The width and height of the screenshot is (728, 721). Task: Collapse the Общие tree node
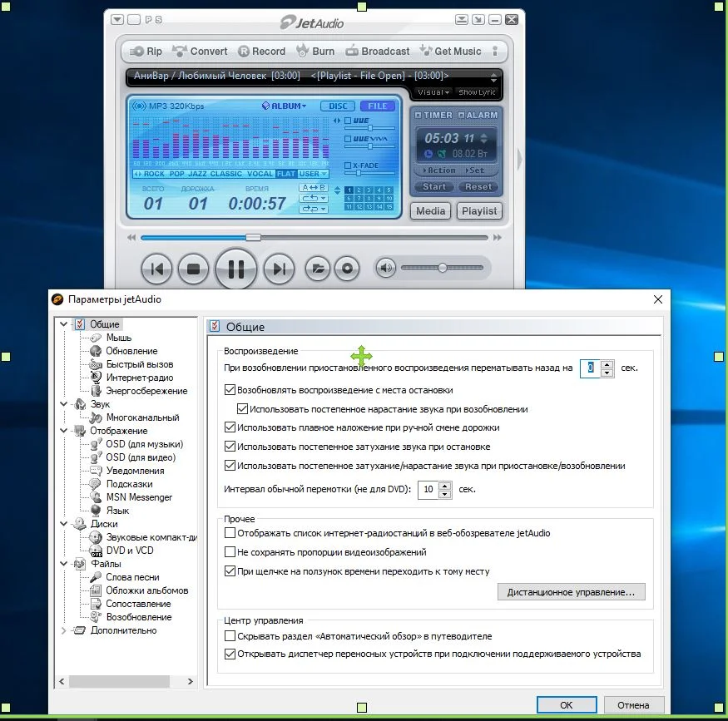(63, 323)
